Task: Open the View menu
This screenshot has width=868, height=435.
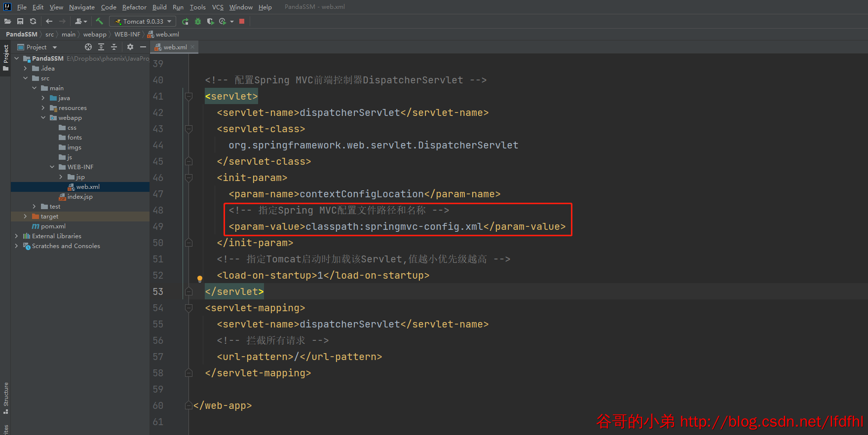Action: pyautogui.click(x=56, y=7)
